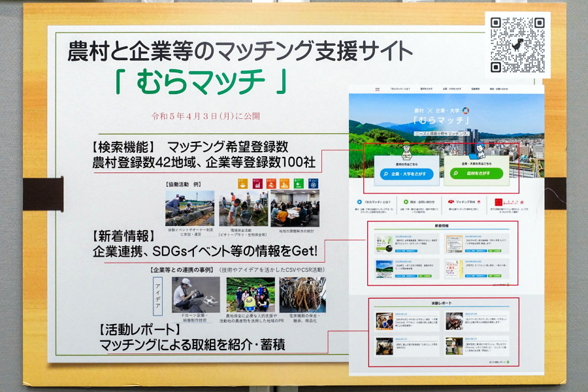Open the TOP tab in site navigation
588x392 pixels.
click(377, 88)
